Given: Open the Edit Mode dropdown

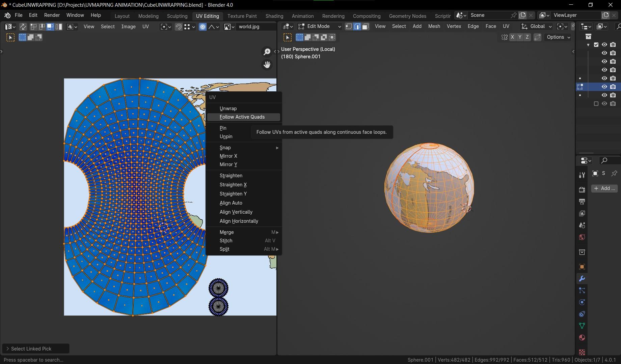Looking at the screenshot, I should pyautogui.click(x=320, y=26).
